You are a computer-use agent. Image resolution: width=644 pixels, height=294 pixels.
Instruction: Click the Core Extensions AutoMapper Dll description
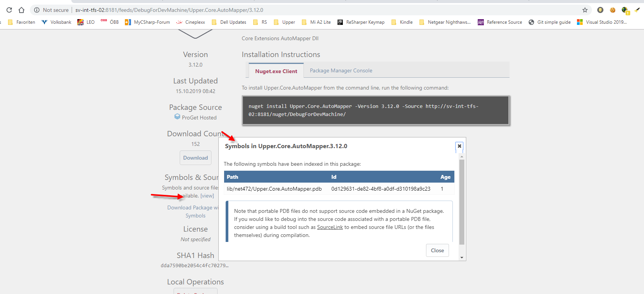coord(280,38)
